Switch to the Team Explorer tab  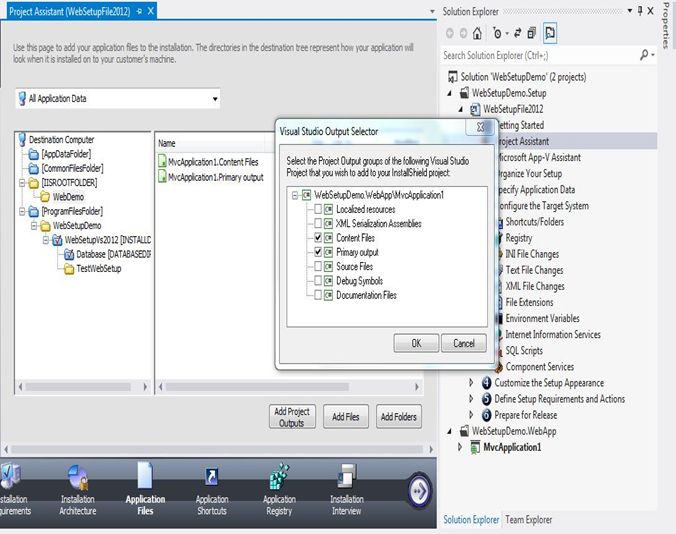pyautogui.click(x=529, y=520)
